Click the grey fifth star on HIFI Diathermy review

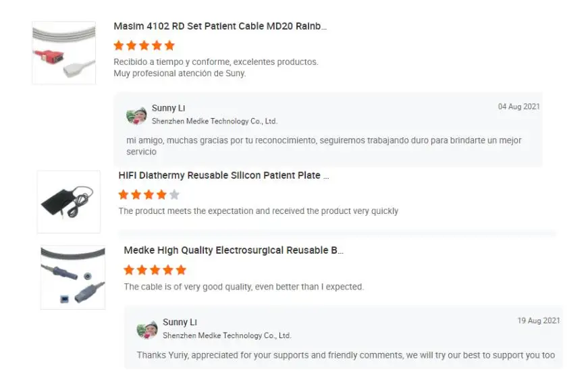click(x=174, y=195)
